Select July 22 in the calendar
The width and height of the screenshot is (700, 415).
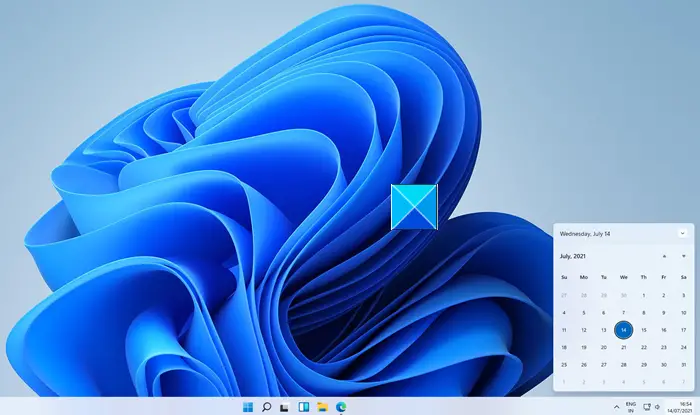tap(644, 347)
